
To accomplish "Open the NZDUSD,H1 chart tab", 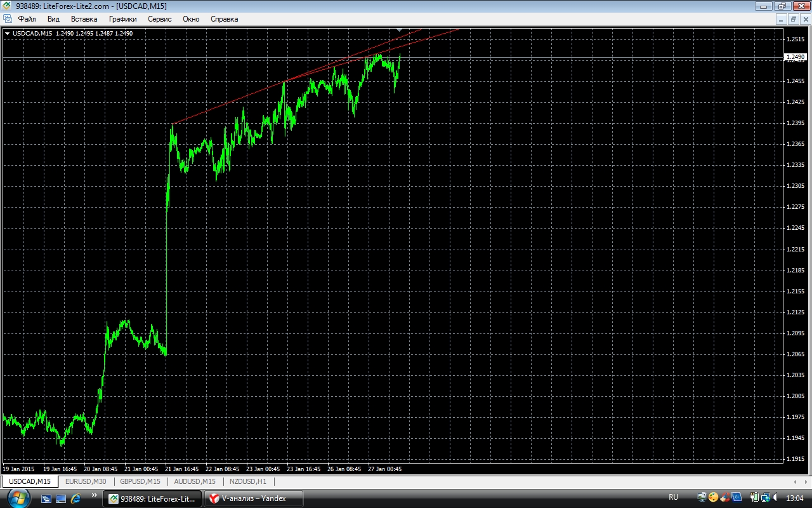I will click(x=248, y=481).
